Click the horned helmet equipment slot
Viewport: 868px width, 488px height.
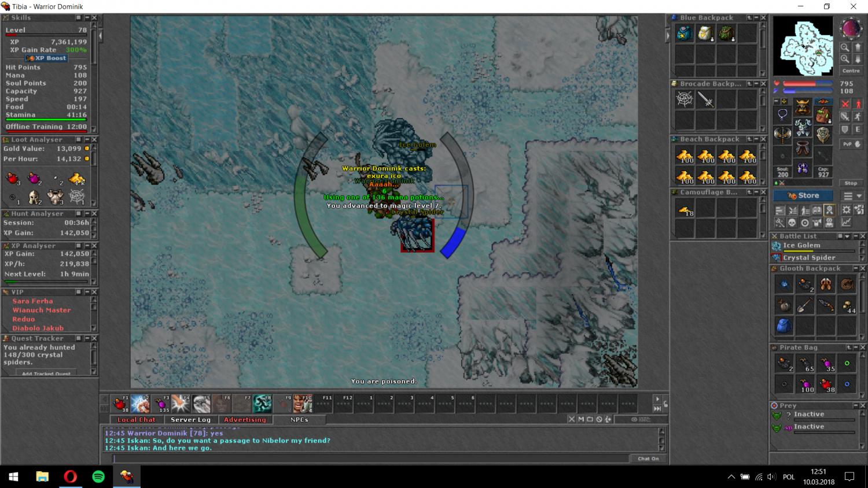(802, 108)
